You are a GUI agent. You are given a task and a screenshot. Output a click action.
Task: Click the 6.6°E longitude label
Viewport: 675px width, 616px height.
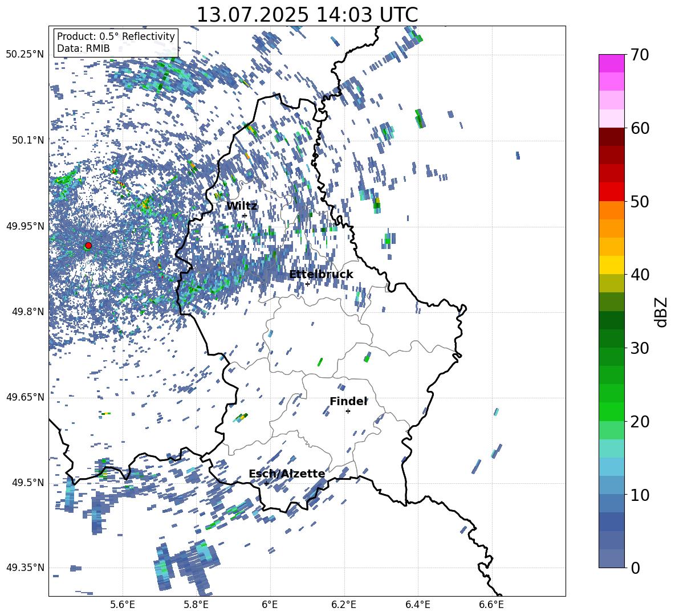[x=491, y=605]
